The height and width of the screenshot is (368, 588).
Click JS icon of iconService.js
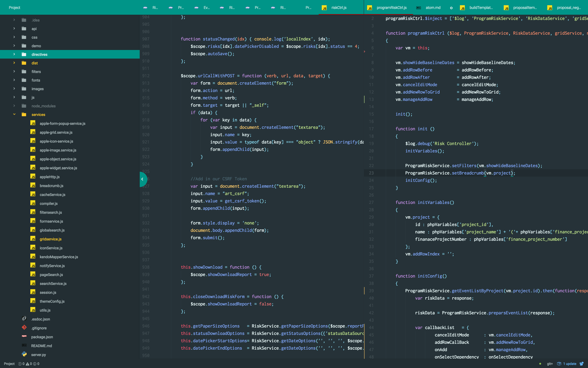(x=33, y=247)
